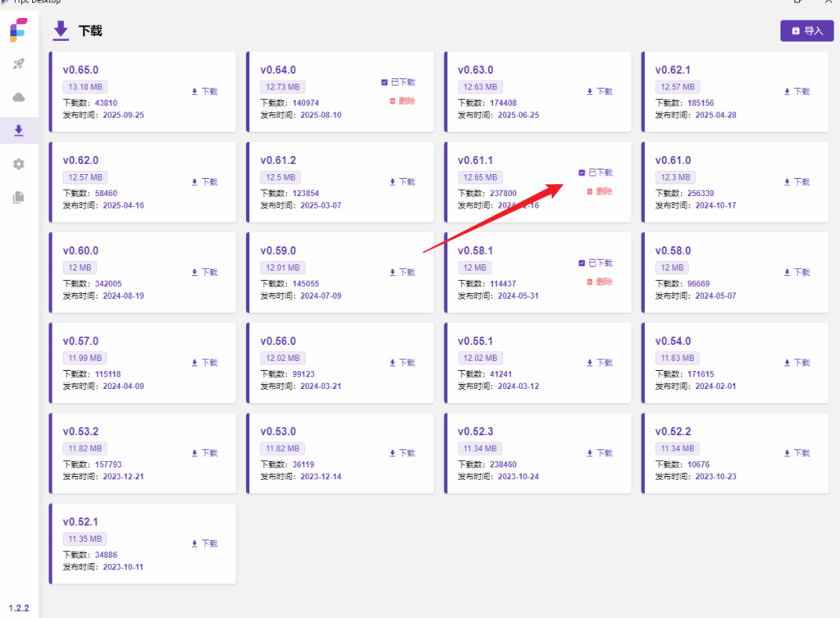Viewport: 840px width, 618px height.
Task: Click the 已下载 checkmark on v0.61.1
Action: pos(582,172)
